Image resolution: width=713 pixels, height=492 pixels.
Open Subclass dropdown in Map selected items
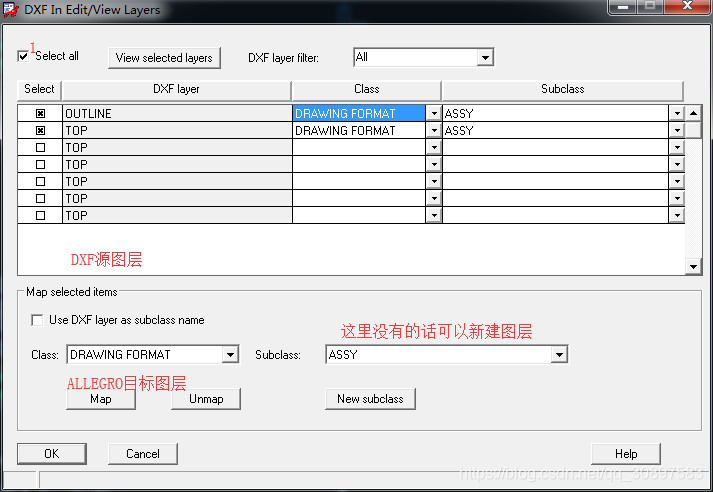559,355
